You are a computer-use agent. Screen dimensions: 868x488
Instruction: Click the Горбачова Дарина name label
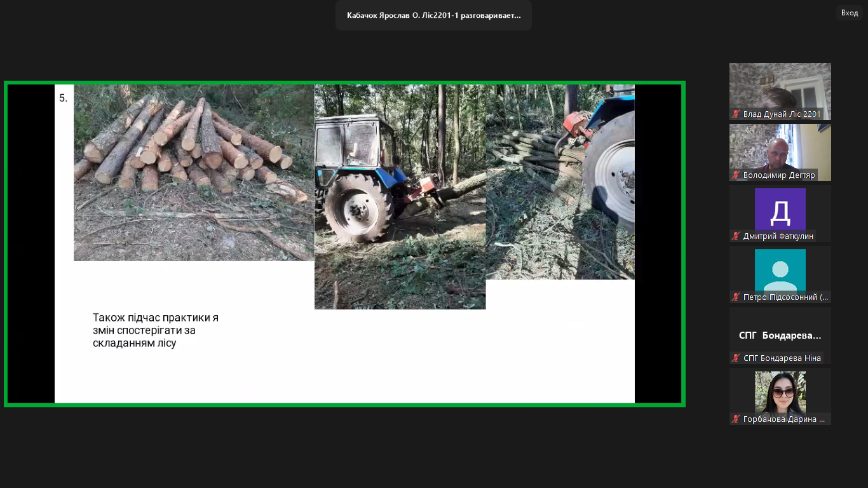click(784, 419)
